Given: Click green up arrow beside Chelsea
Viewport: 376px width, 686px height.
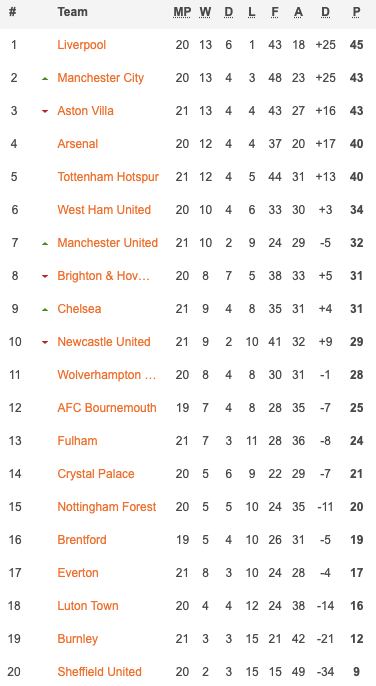Looking at the screenshot, I should coord(45,310).
